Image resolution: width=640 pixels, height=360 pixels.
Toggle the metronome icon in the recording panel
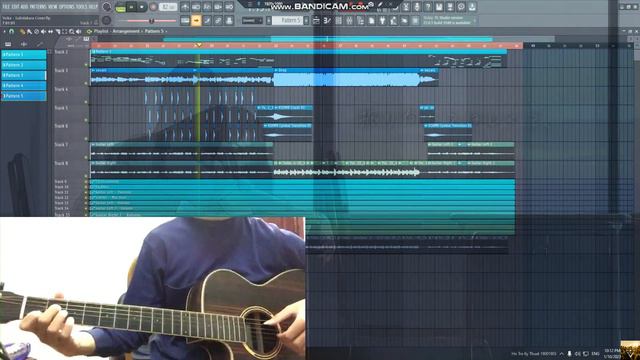click(x=185, y=7)
